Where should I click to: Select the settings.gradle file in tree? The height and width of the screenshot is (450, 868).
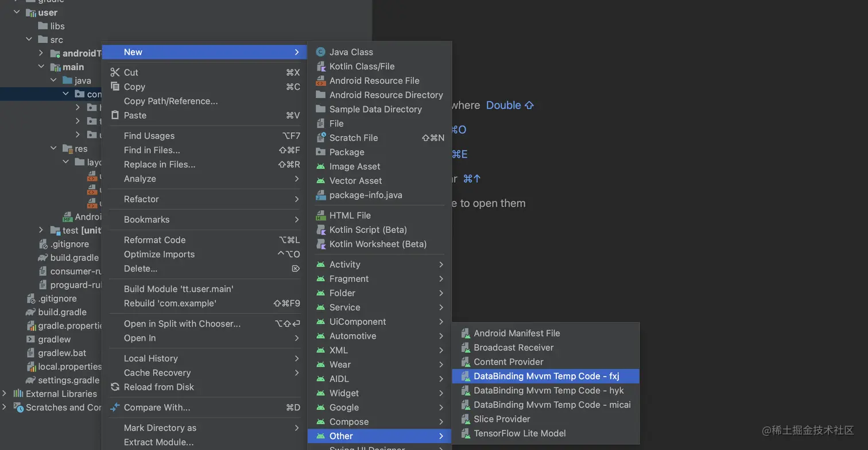[x=68, y=381]
